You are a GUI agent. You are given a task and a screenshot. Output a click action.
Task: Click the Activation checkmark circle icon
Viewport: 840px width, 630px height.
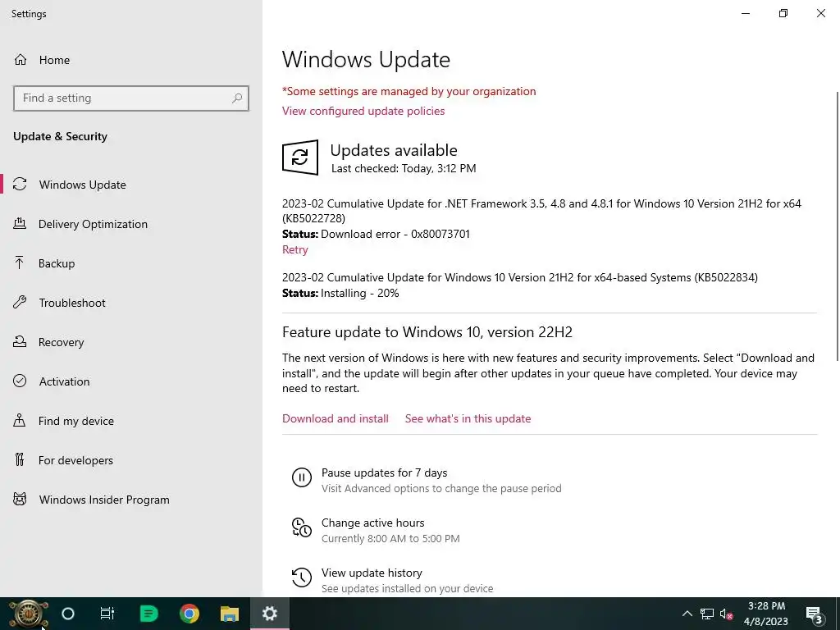coord(20,381)
